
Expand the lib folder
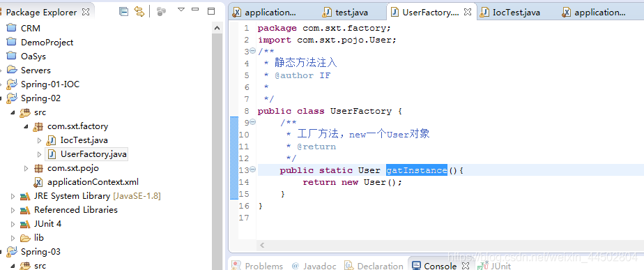point(13,238)
